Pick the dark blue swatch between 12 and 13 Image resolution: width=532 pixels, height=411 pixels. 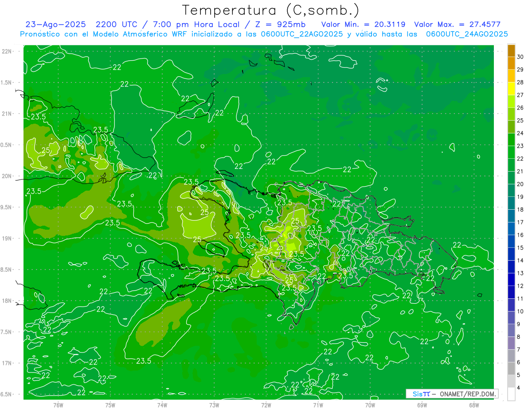[511, 280]
